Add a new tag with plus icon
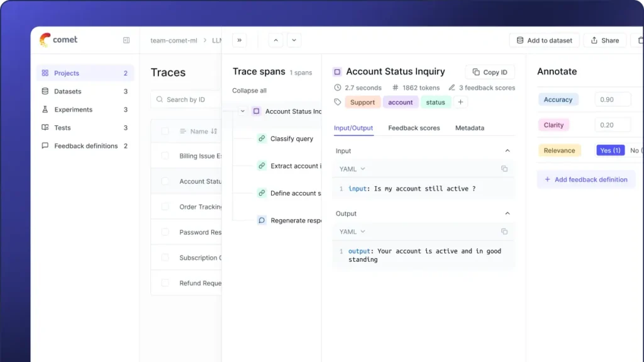This screenshot has width=644, height=362. tap(460, 102)
